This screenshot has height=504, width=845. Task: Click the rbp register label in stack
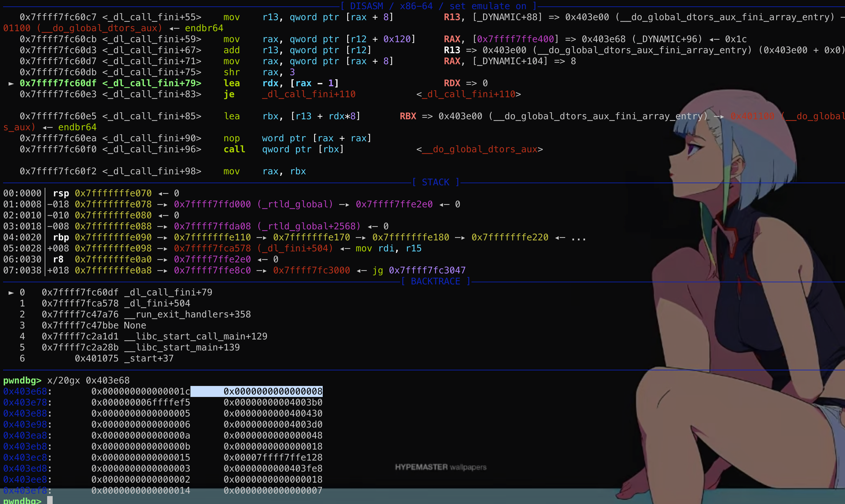point(61,237)
